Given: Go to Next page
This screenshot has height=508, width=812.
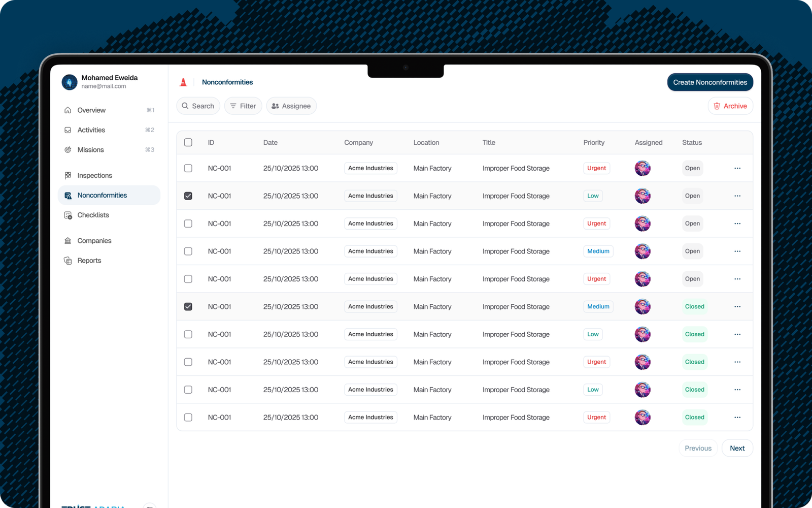Looking at the screenshot, I should tap(737, 448).
